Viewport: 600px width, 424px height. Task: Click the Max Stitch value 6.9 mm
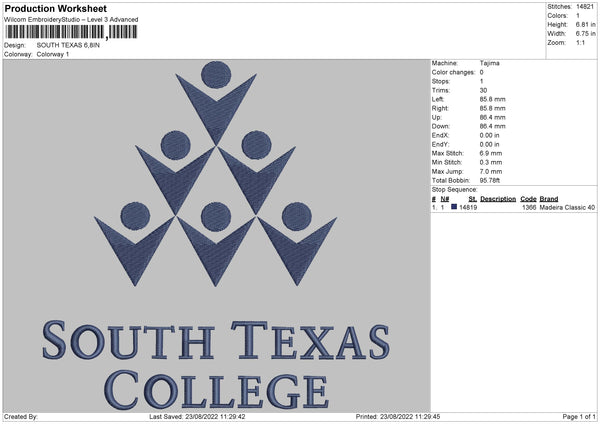[491, 153]
